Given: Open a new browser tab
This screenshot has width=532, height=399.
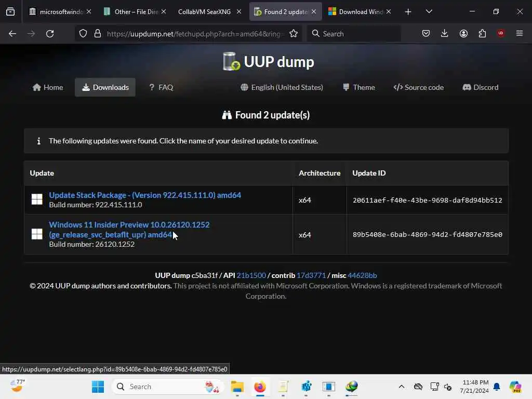Looking at the screenshot, I should 408,11.
